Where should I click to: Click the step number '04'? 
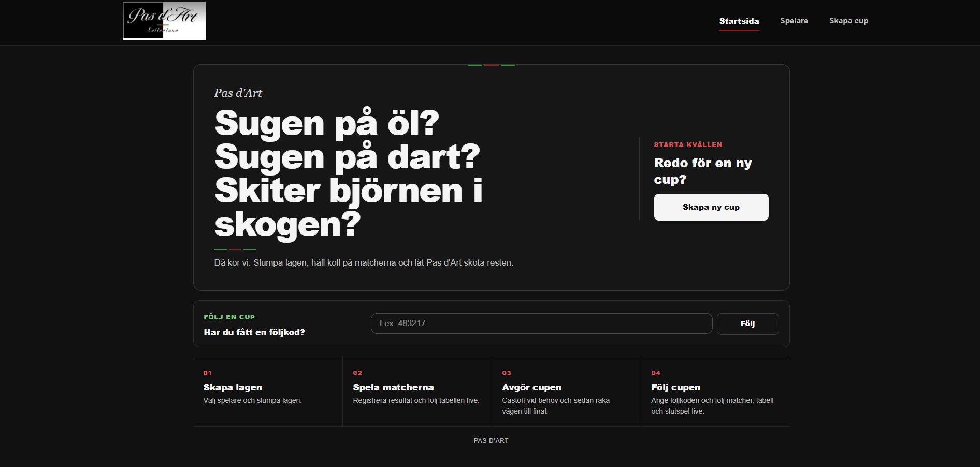(x=656, y=373)
